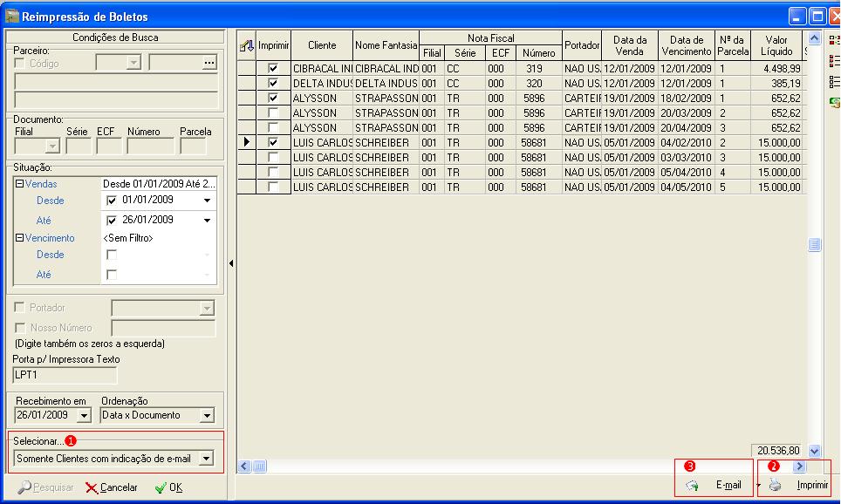Click the Data de Vencimento column header
Viewport: 841px width, 504px height.
coord(687,45)
